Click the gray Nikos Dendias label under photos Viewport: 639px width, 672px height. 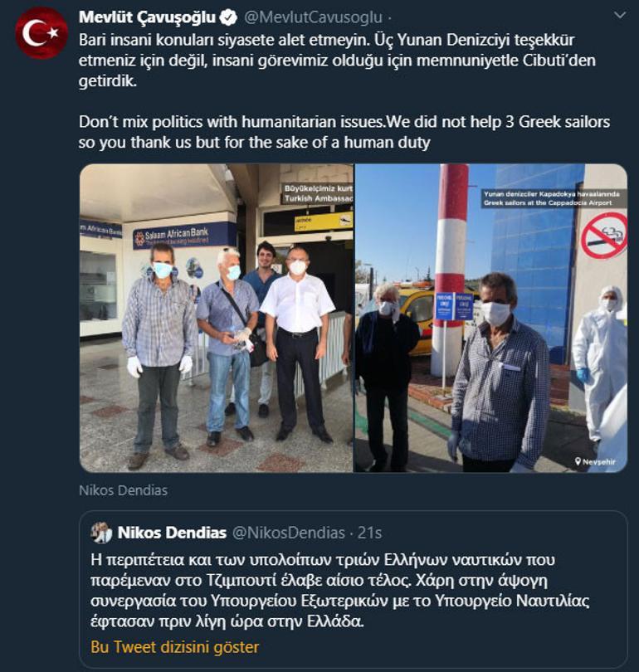click(x=123, y=490)
